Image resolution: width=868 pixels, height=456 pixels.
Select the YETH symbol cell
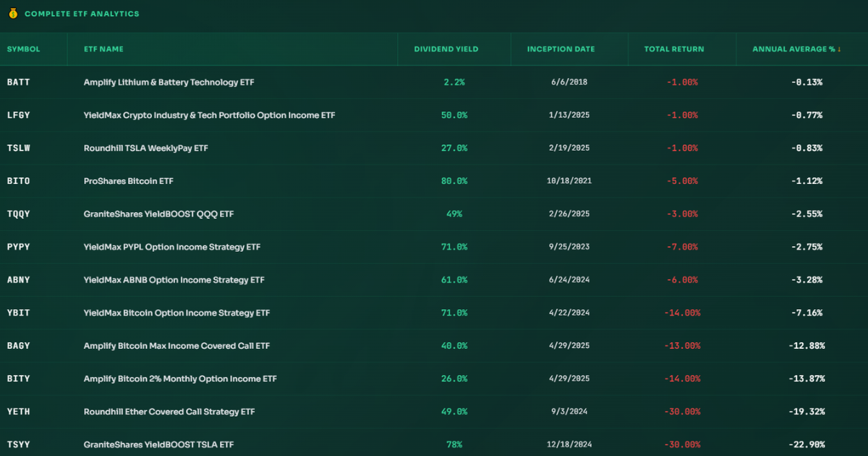pos(19,412)
